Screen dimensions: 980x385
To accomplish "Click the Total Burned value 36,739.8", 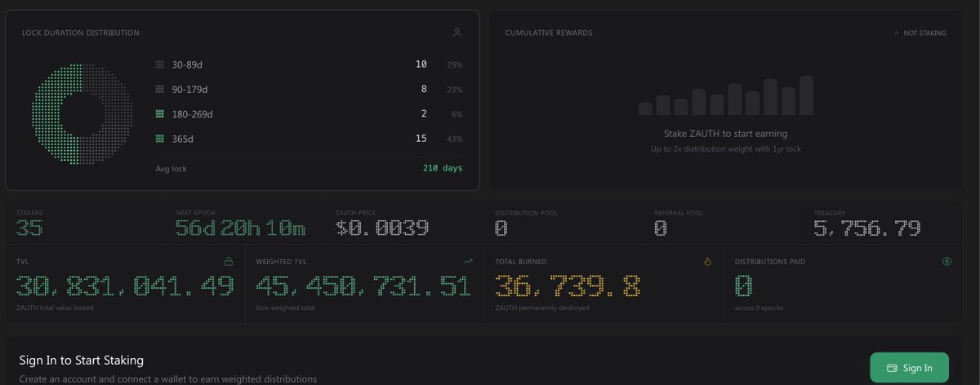I will pyautogui.click(x=568, y=285).
